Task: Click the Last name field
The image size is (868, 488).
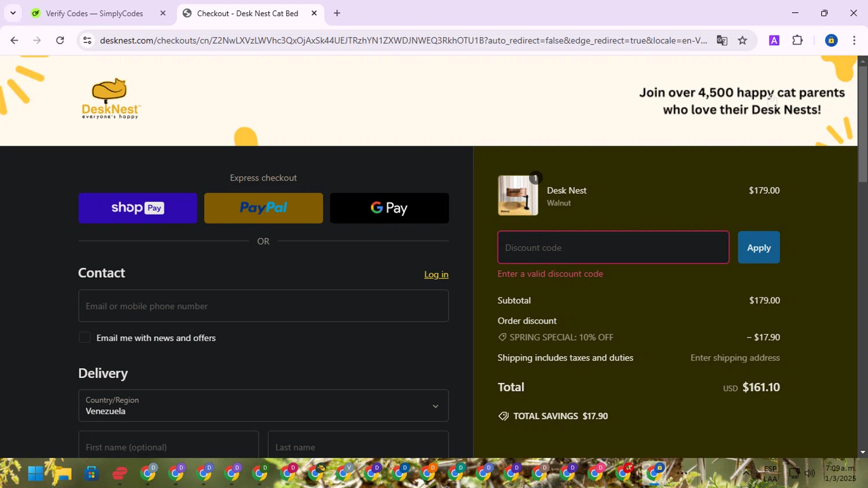Action: tap(358, 445)
